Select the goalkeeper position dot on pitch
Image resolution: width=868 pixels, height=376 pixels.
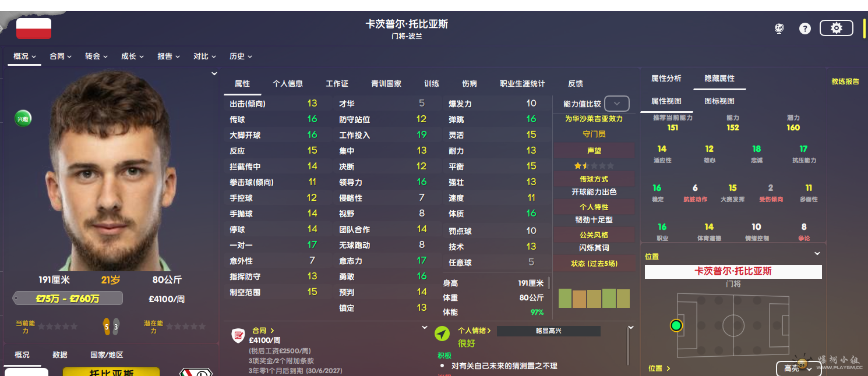676,325
